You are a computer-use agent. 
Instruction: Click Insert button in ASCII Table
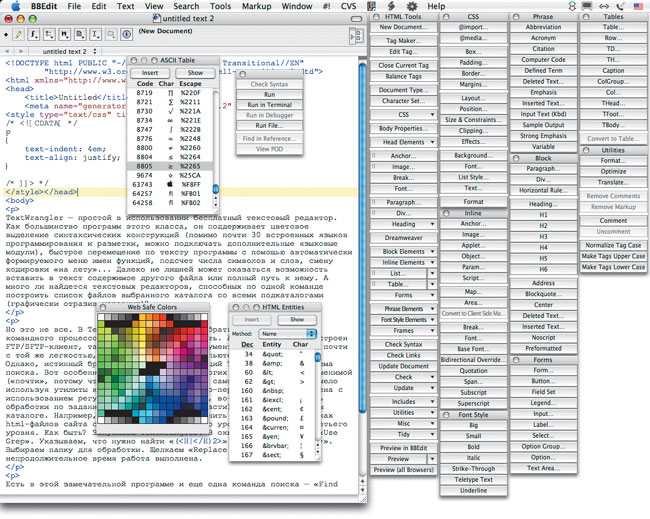click(149, 73)
